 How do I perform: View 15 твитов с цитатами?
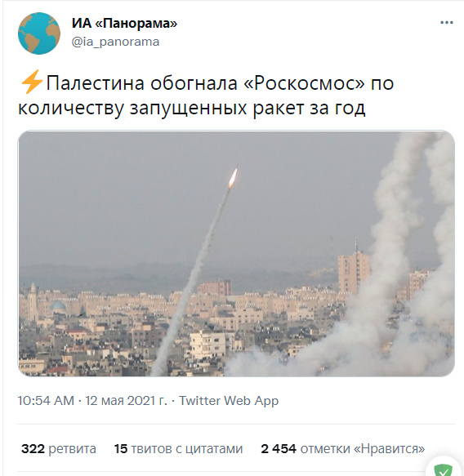point(178,449)
